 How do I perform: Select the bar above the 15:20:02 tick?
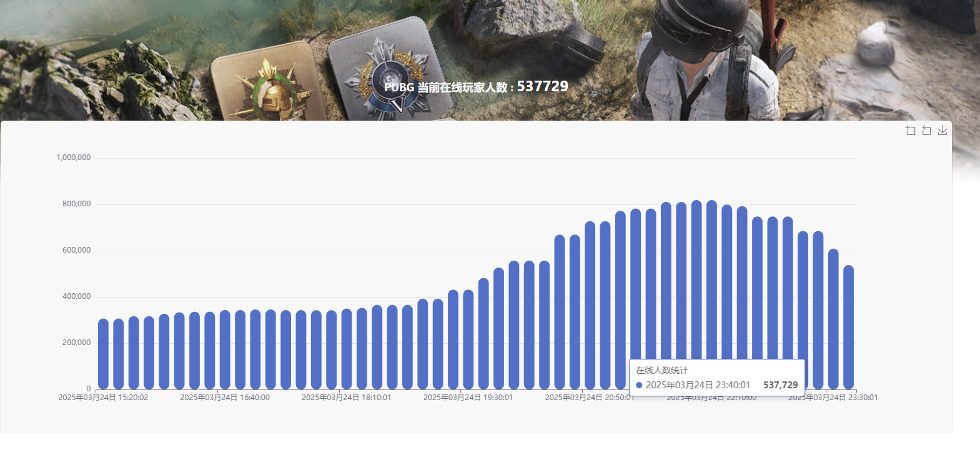pyautogui.click(x=103, y=354)
